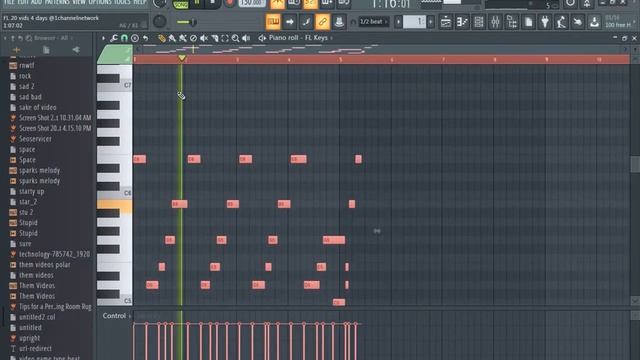Select the Zoom magnifier tool in piano roll

point(236,38)
